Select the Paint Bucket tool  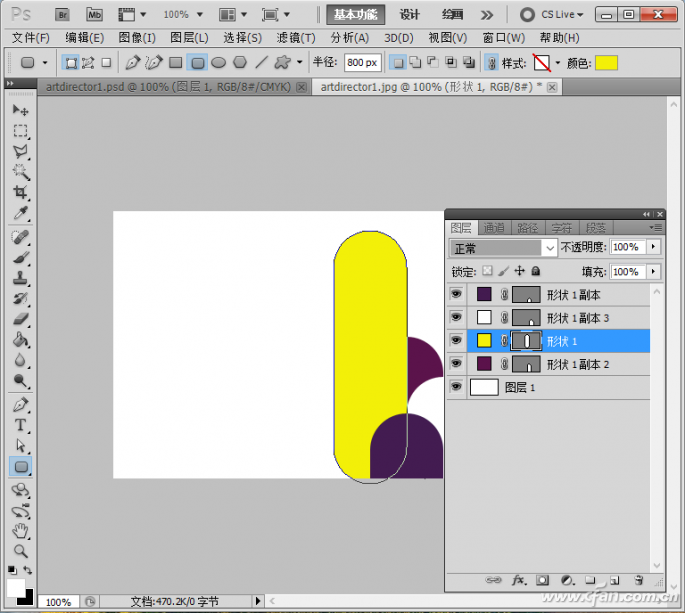20,339
